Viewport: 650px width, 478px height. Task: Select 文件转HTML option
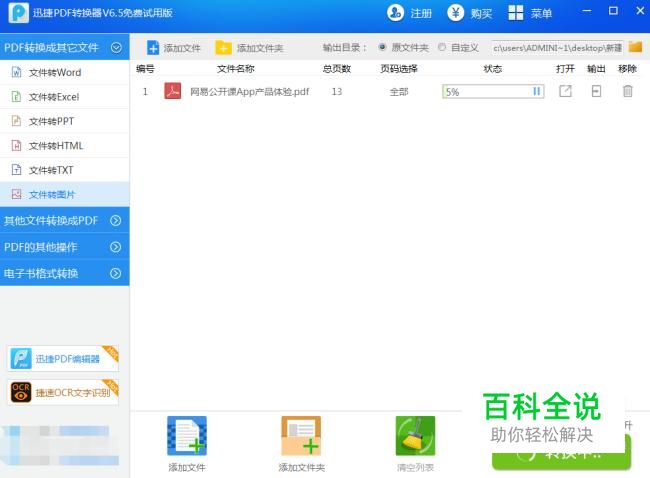tap(65, 146)
